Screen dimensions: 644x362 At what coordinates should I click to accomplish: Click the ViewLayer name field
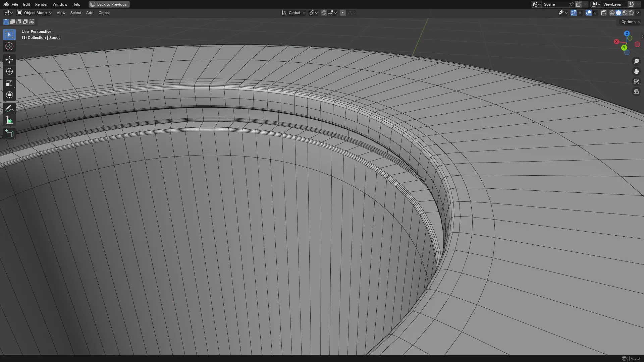614,4
